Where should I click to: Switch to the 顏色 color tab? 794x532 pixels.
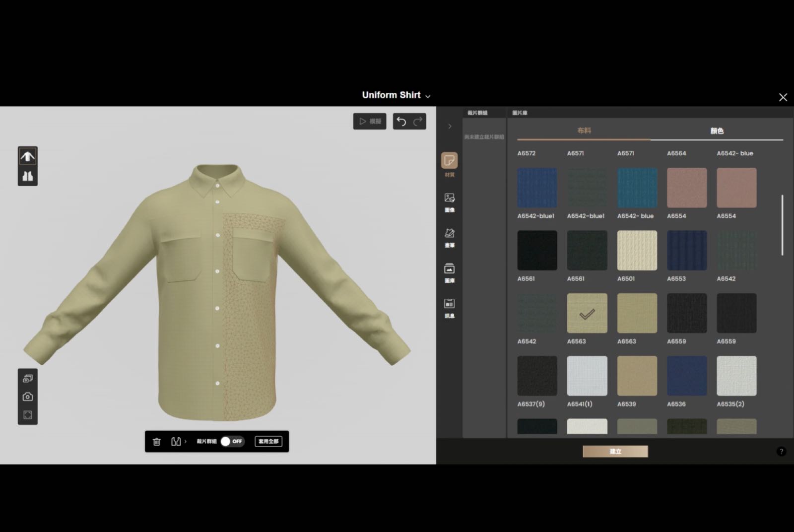pos(717,131)
